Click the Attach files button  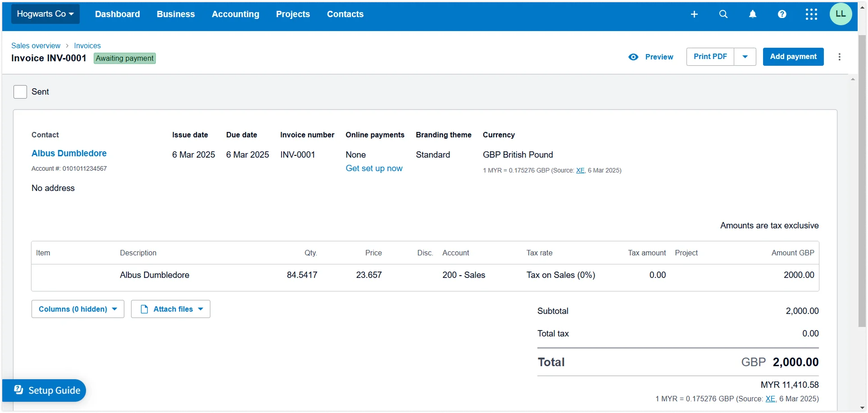[x=171, y=309]
